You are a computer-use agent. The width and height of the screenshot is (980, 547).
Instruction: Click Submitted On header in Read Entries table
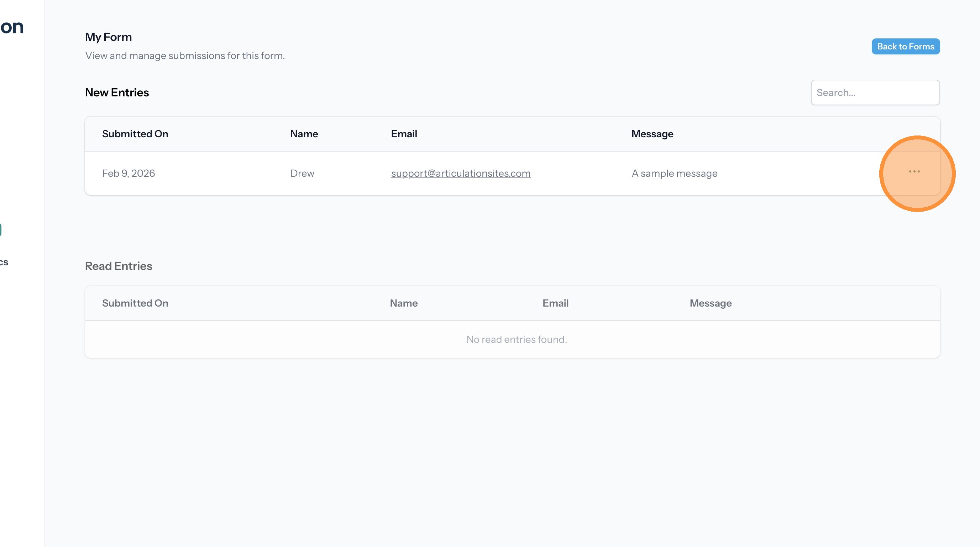tap(135, 303)
